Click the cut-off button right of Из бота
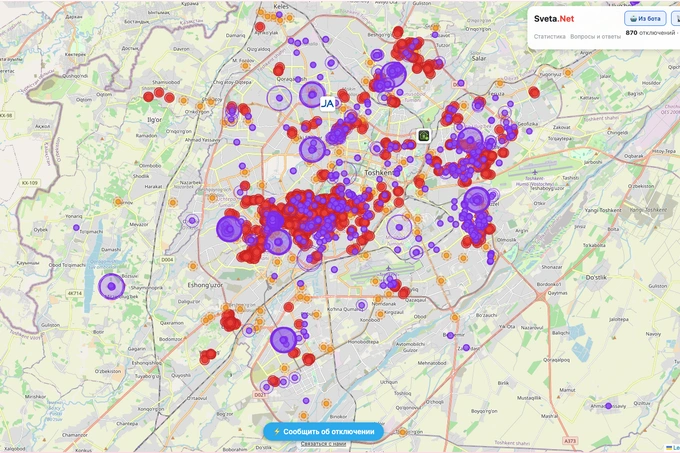The width and height of the screenshot is (680, 453). click(676, 19)
